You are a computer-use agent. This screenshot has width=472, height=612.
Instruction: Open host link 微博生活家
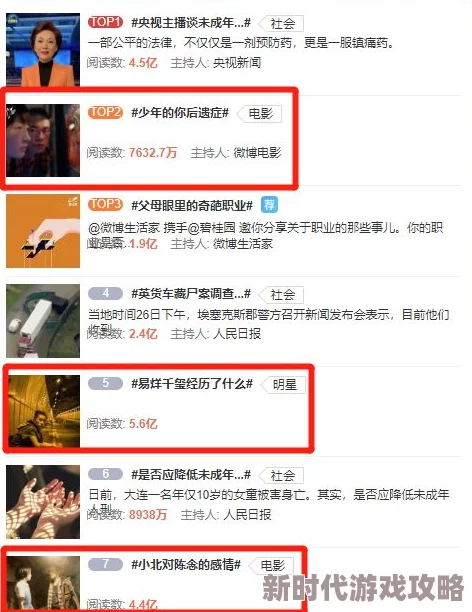(x=242, y=244)
